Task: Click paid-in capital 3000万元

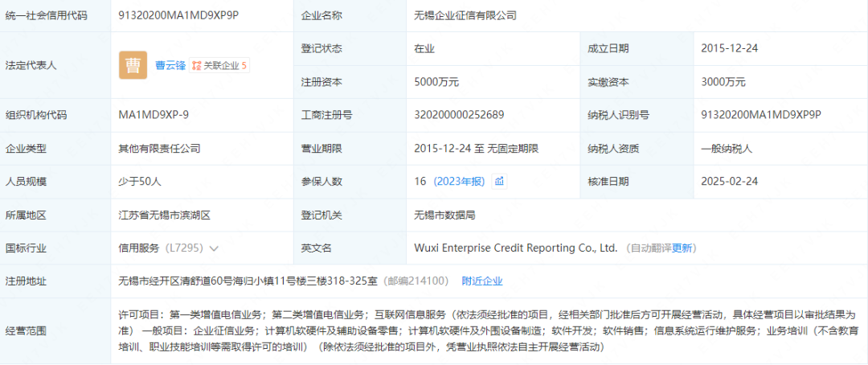Action: [723, 82]
